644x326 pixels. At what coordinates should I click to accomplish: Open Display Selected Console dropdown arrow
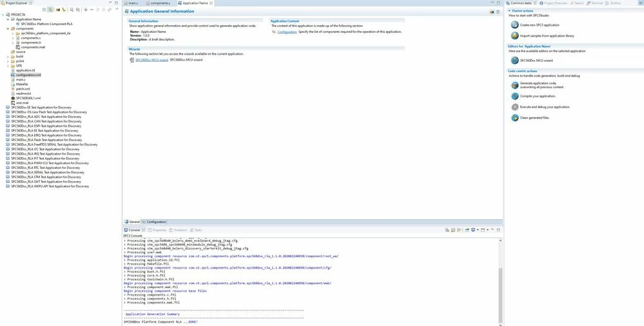pos(478,230)
